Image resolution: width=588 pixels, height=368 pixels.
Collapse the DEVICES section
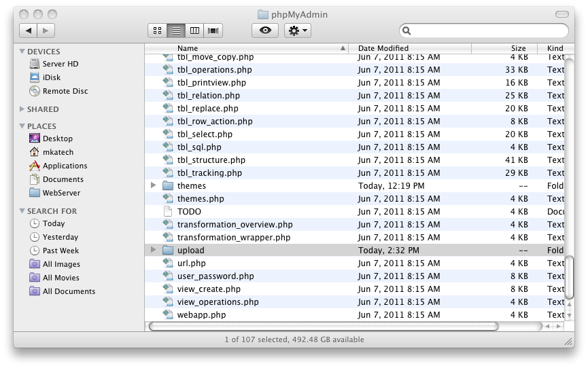(22, 52)
